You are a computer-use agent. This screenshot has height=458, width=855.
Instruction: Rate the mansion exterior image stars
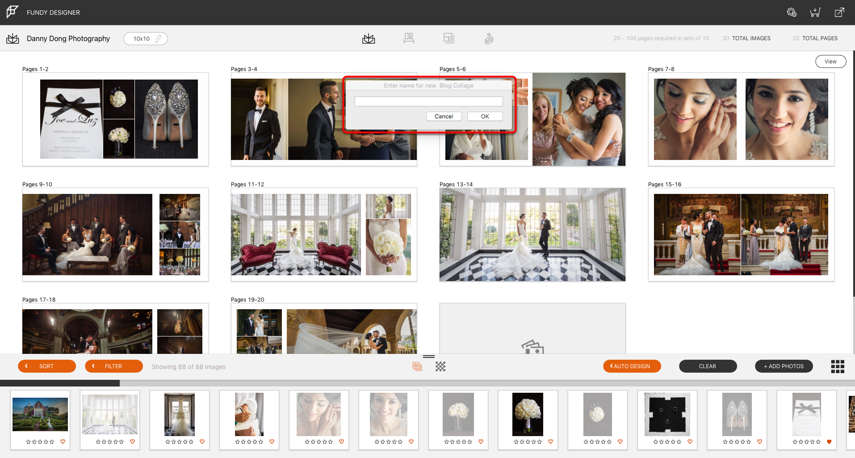pos(41,442)
